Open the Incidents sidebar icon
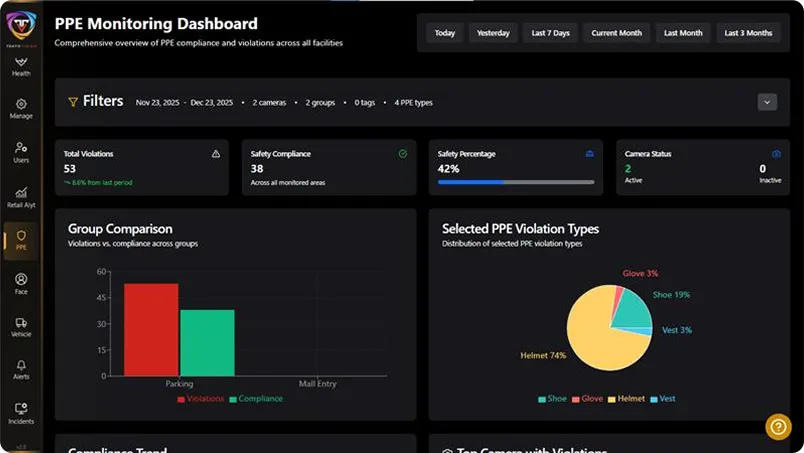 point(21,409)
